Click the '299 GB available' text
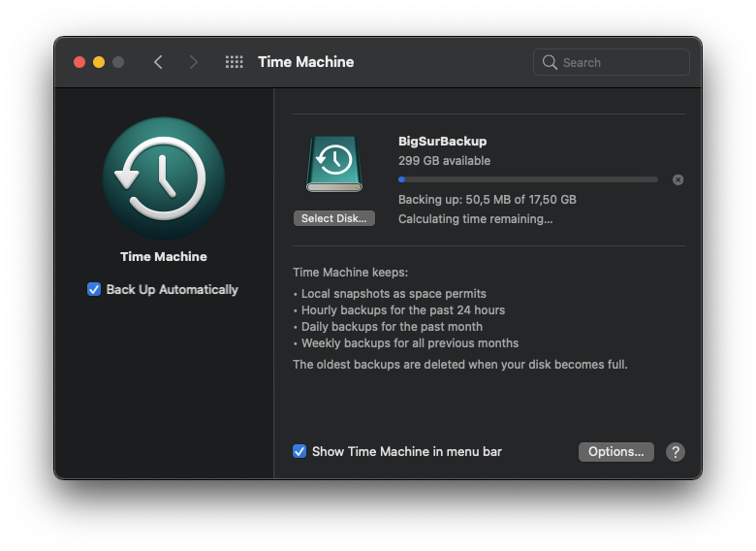The height and width of the screenshot is (551, 756). [x=445, y=161]
